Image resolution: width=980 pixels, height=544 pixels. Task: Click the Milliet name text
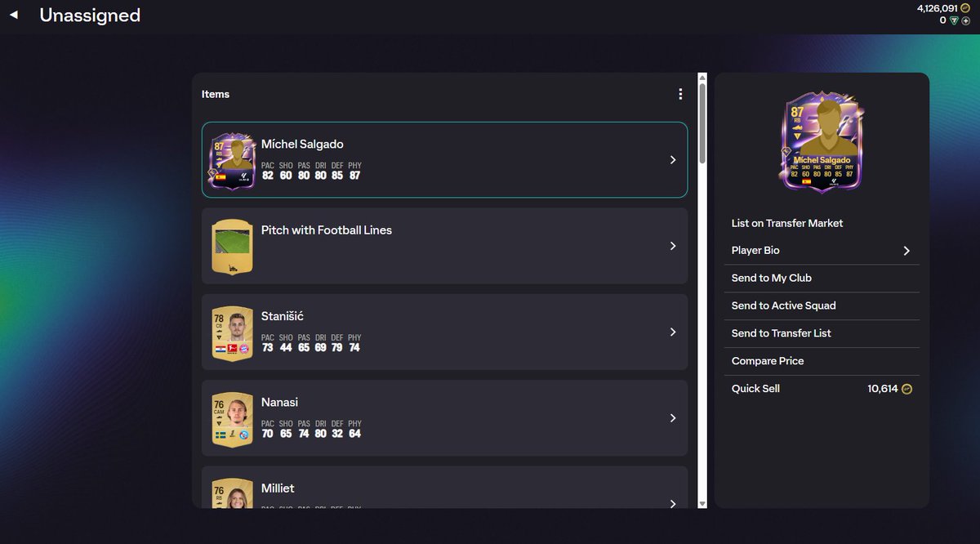(x=278, y=488)
